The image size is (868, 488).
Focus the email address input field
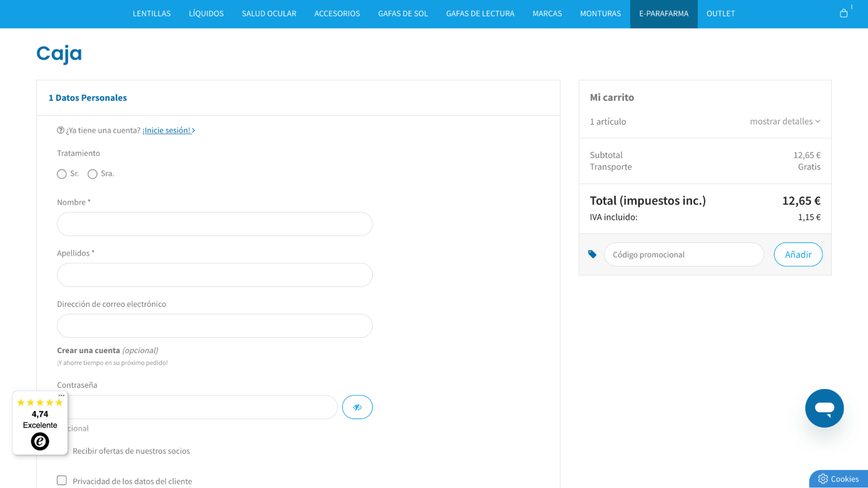coord(215,326)
